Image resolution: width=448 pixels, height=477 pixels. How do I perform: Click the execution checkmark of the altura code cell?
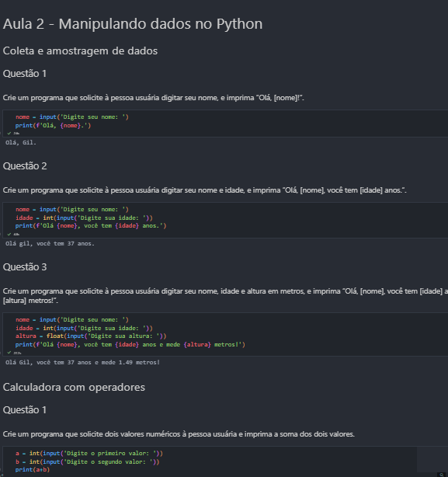[x=9, y=353]
